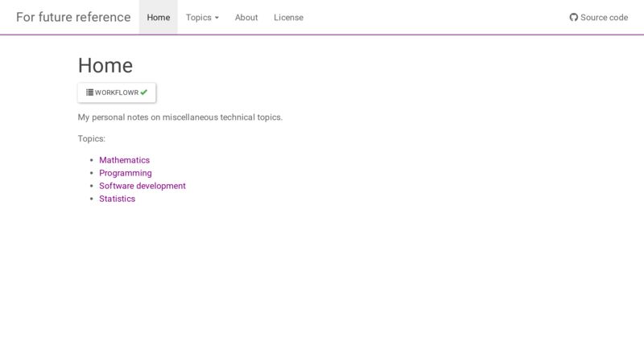Click the list icon on workflowr button

89,93
